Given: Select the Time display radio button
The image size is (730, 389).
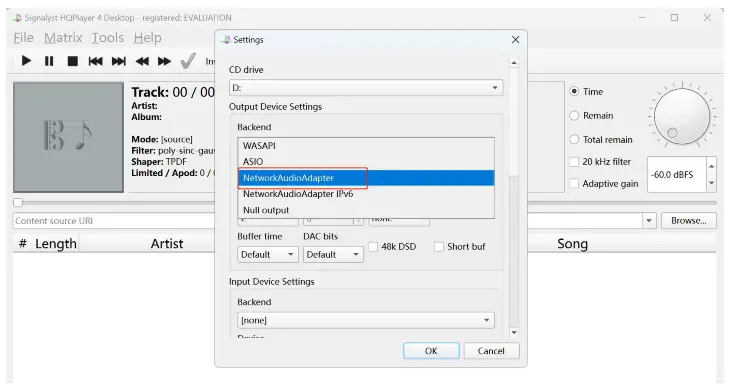Looking at the screenshot, I should pos(575,92).
